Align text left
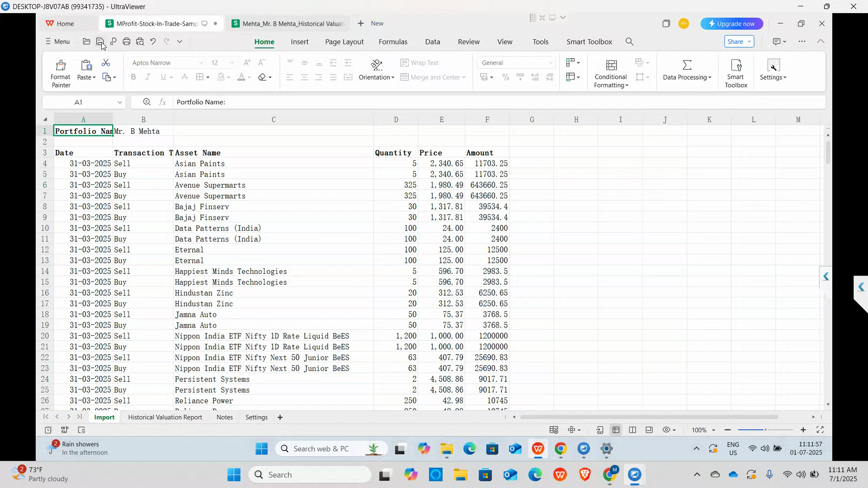This screenshot has width=868, height=488. (x=290, y=77)
